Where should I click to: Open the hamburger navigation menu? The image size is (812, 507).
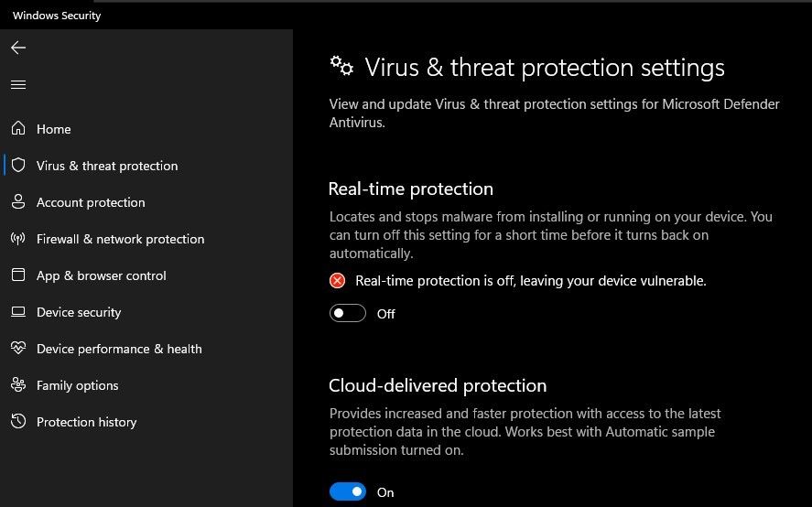pyautogui.click(x=18, y=85)
